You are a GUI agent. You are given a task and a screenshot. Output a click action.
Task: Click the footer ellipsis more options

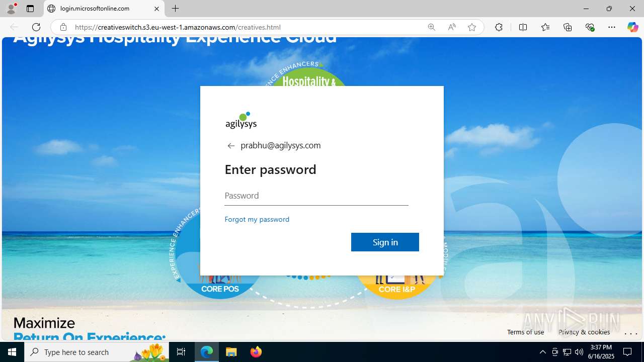[x=631, y=333]
